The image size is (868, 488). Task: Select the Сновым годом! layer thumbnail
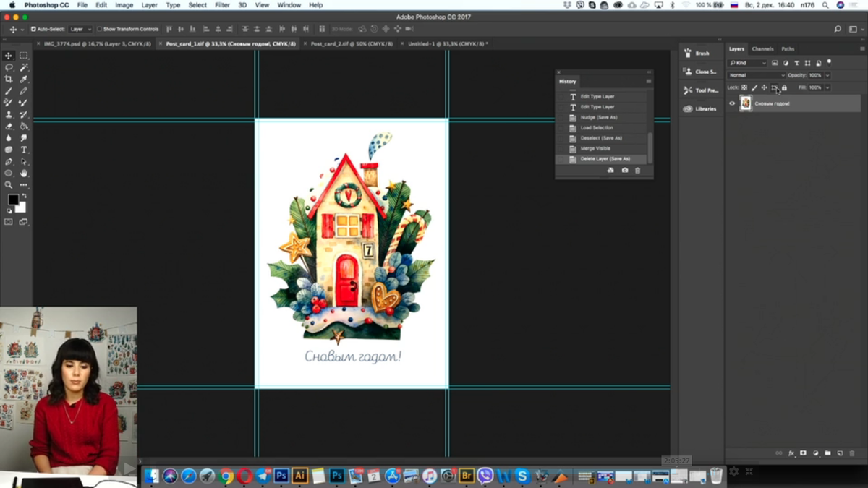(x=746, y=103)
